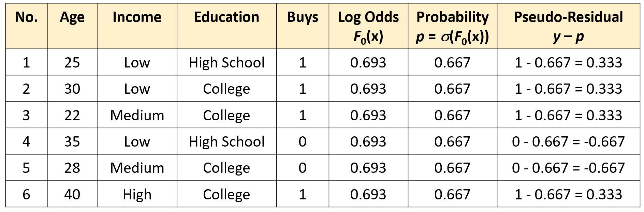The width and height of the screenshot is (644, 212).
Task: Click the Buys value in row 4
Action: (x=303, y=141)
